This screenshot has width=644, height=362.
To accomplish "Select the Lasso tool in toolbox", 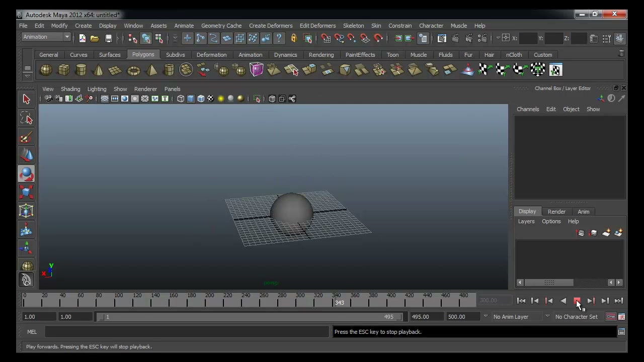I will 26,118.
